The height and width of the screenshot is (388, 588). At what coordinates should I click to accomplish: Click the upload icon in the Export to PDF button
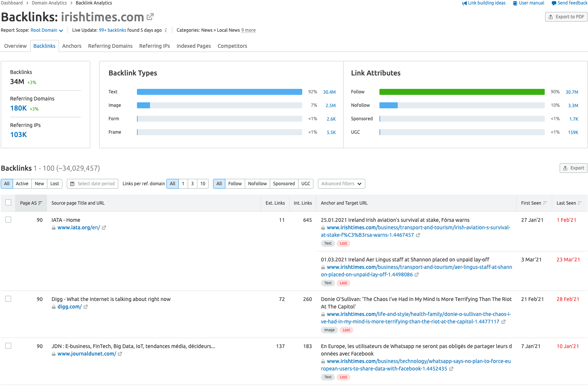pos(551,17)
